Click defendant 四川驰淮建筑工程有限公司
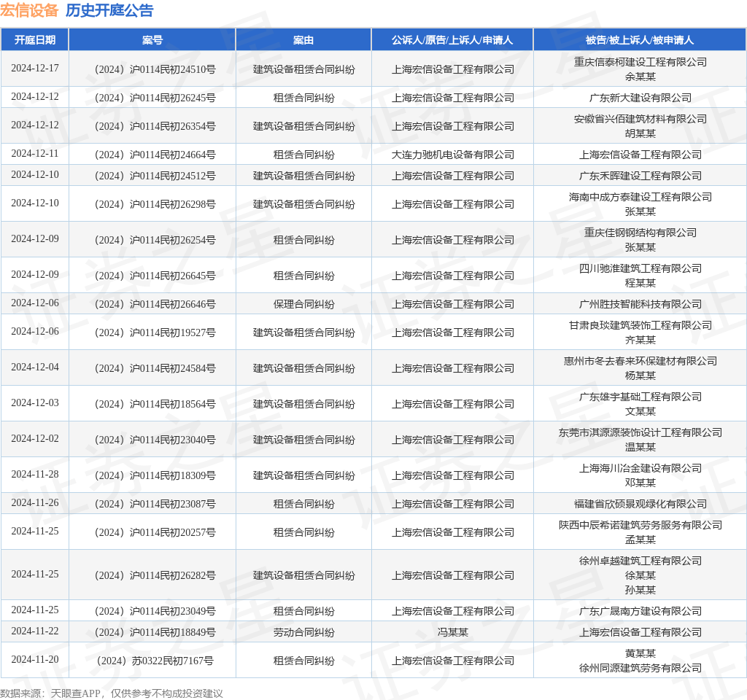The width and height of the screenshot is (747, 700). 640,268
